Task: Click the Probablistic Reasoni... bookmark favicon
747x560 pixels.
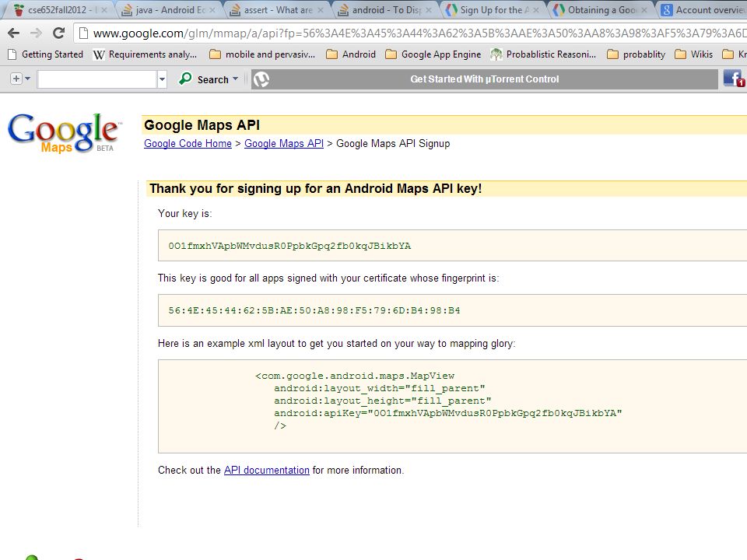Action: [496, 54]
